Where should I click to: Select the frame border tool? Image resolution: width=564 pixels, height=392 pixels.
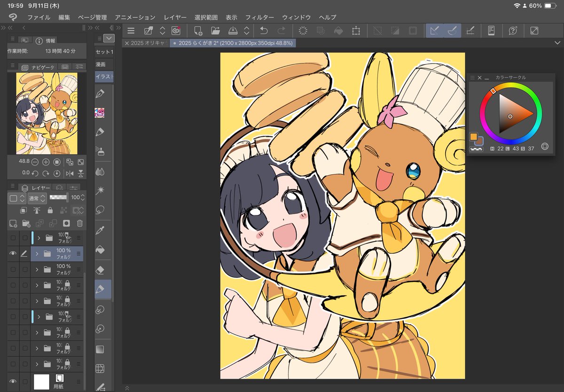point(99,368)
